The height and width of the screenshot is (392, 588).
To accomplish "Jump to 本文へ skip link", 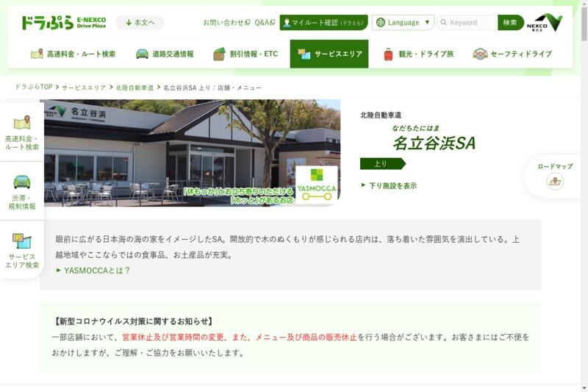I will point(140,23).
